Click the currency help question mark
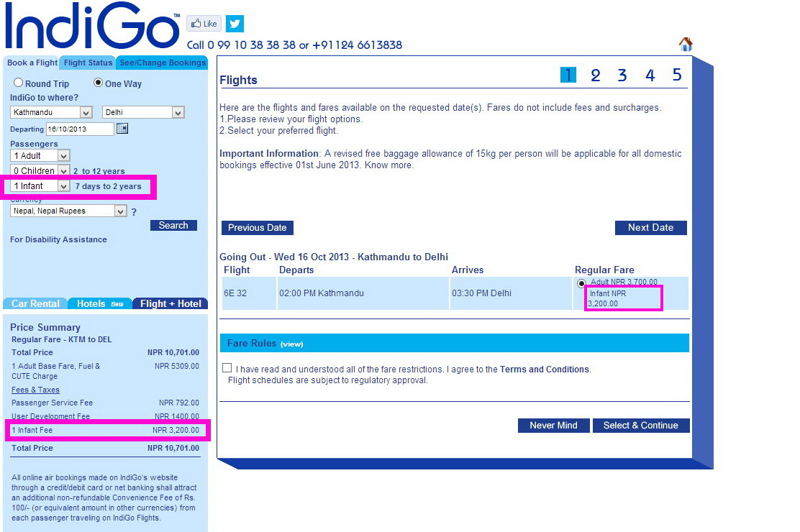The image size is (800, 532). (134, 212)
